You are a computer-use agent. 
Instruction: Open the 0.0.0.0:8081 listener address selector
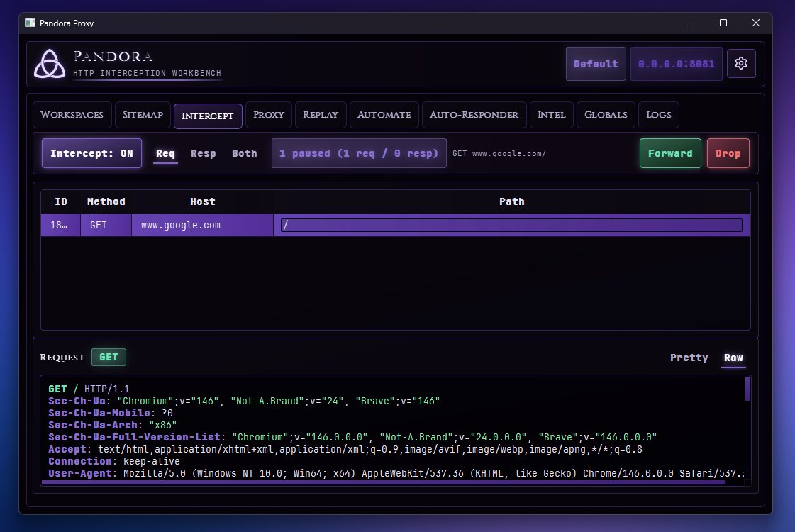click(676, 64)
